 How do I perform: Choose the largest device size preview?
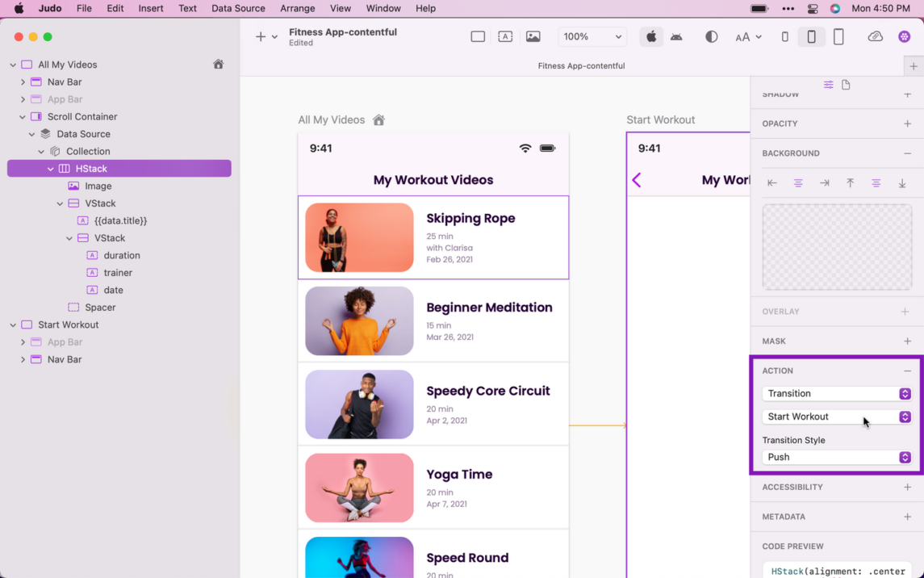point(838,36)
